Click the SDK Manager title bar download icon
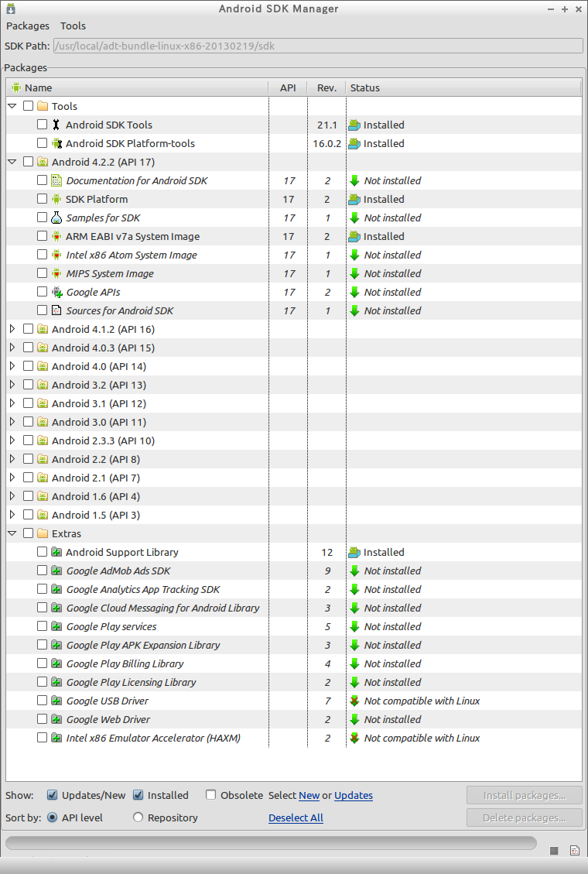The height and width of the screenshot is (874, 588). 11,9
